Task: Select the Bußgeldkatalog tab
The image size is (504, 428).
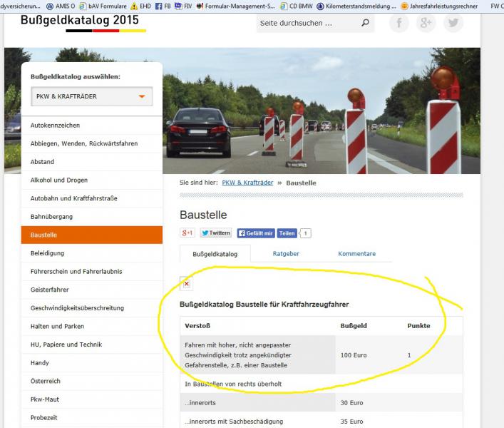Action: click(215, 253)
